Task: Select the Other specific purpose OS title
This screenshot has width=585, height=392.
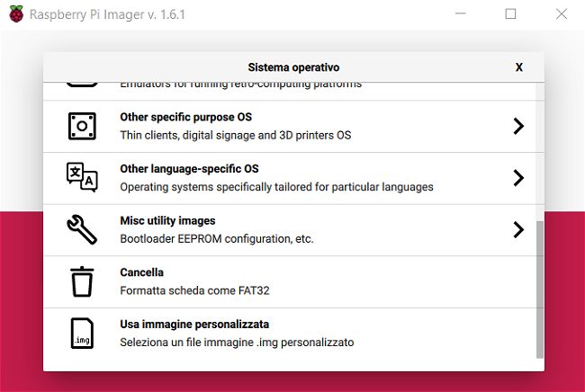Action: pyautogui.click(x=185, y=117)
